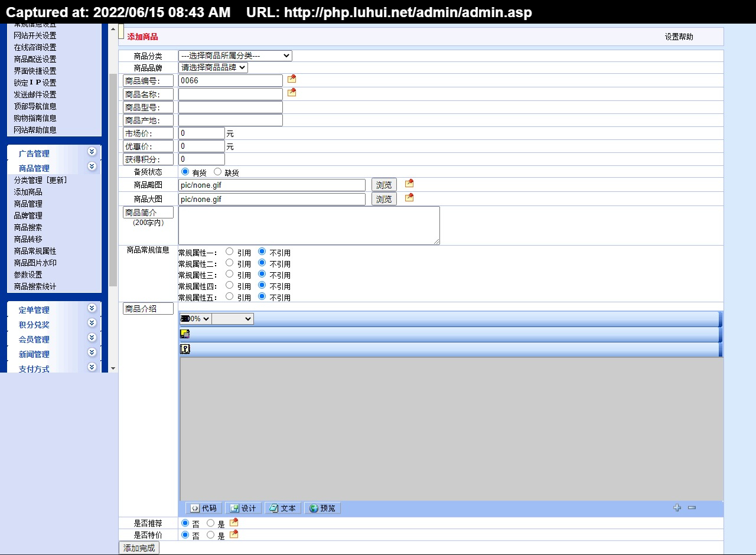
Task: Expand the 会员管理 sidebar section
Action: pos(92,338)
